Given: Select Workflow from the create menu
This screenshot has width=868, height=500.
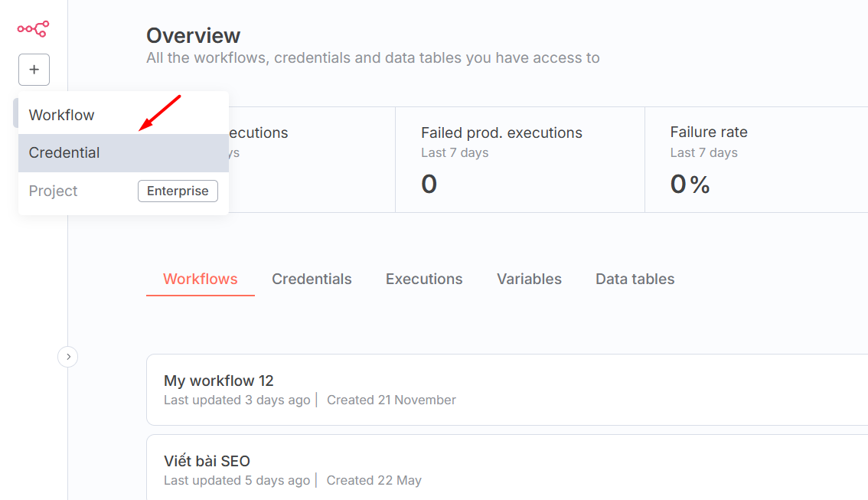Looking at the screenshot, I should click(x=62, y=115).
